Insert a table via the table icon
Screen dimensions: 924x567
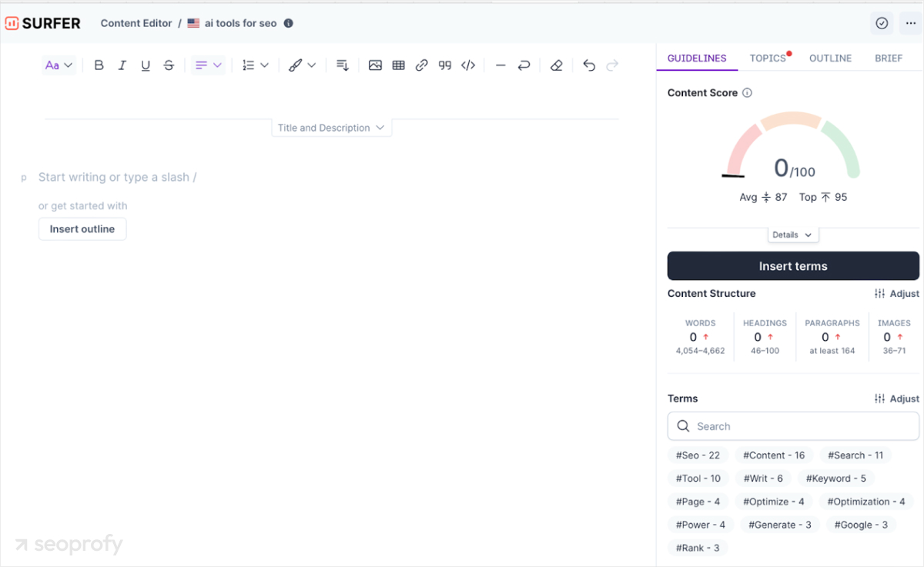[x=398, y=65]
